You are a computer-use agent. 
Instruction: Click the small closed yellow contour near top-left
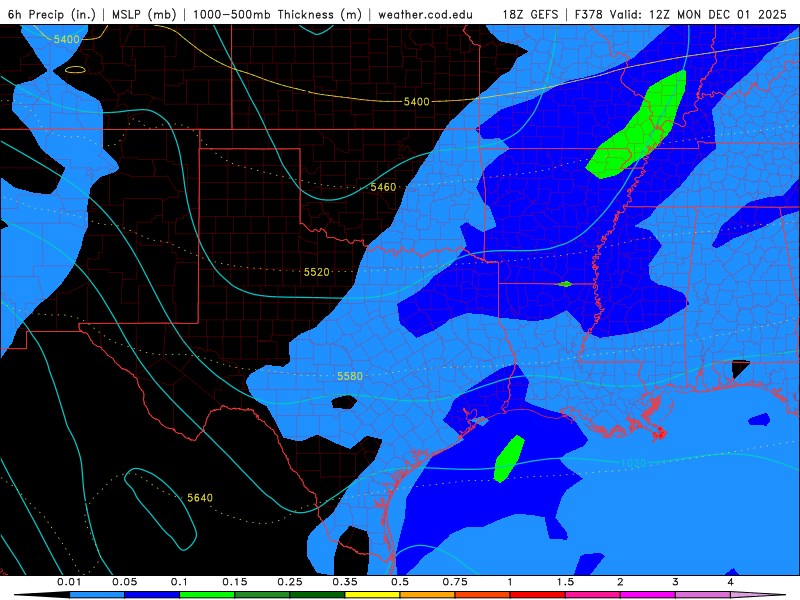coord(76,70)
